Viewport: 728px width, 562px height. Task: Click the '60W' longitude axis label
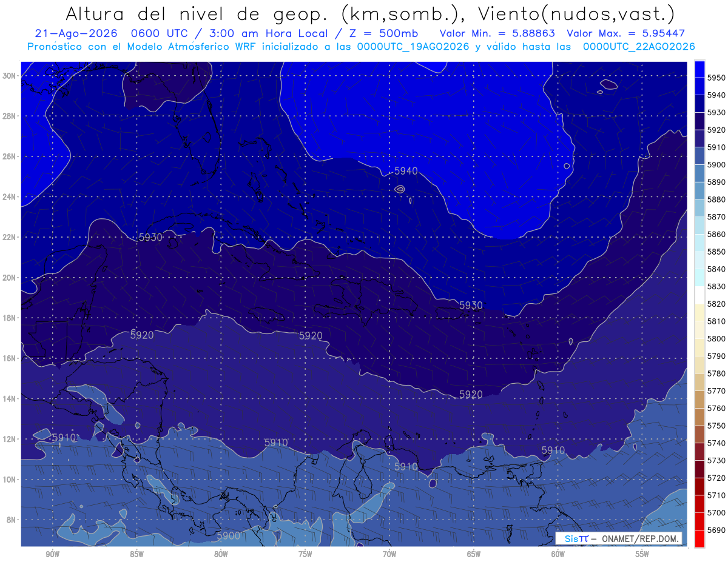click(558, 554)
